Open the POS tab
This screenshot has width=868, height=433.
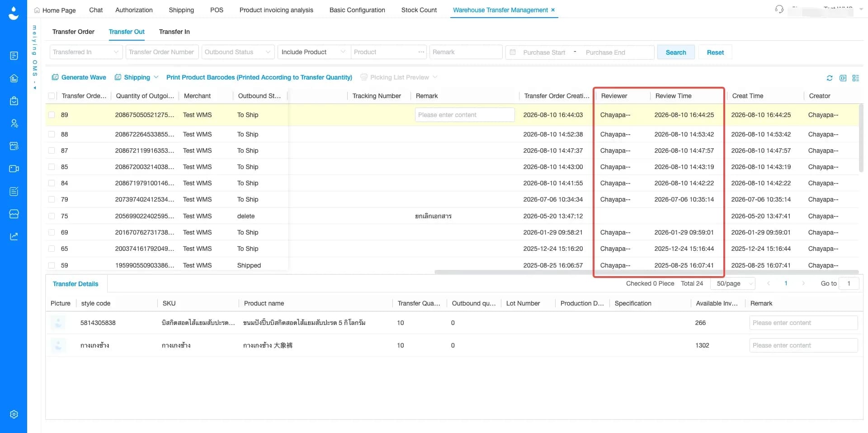[x=217, y=10]
